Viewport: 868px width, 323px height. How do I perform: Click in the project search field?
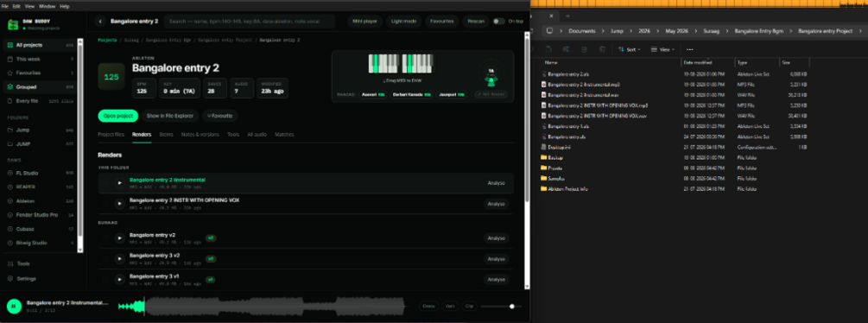250,22
